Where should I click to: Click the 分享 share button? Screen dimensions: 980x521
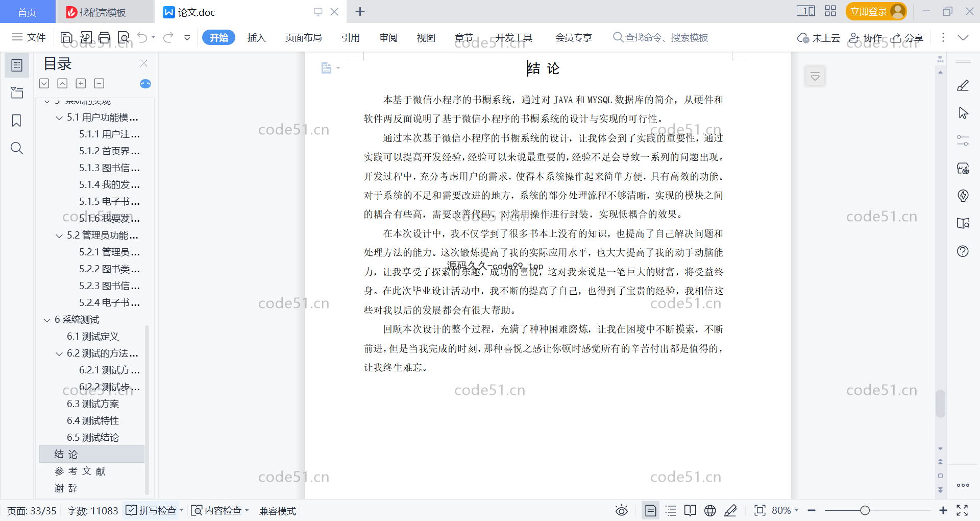pos(907,38)
